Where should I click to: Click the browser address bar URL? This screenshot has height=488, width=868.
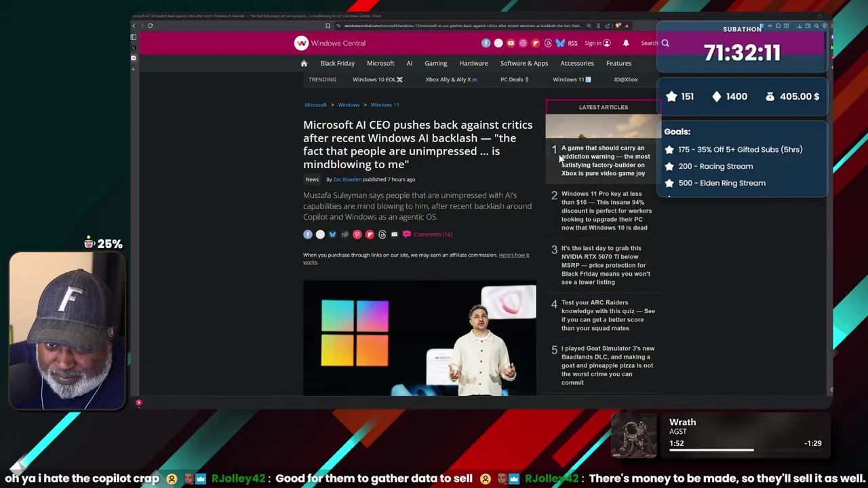[x=462, y=26]
